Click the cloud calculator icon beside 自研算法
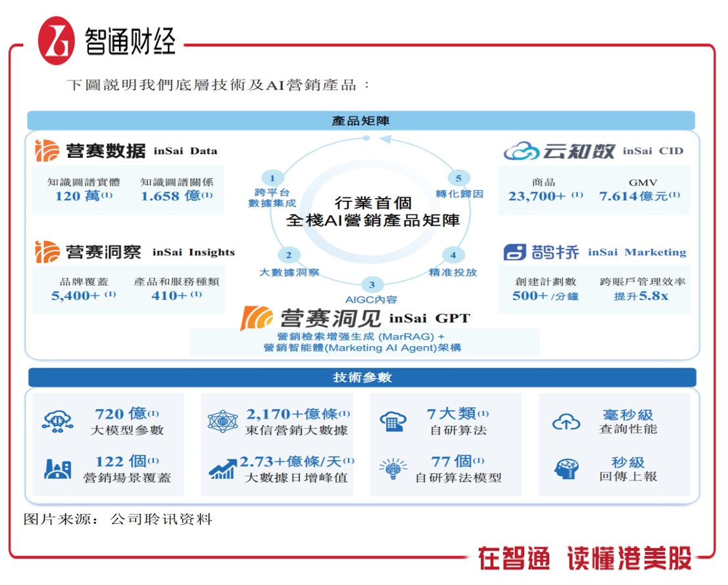Image resolution: width=728 pixels, height=585 pixels. click(x=393, y=422)
